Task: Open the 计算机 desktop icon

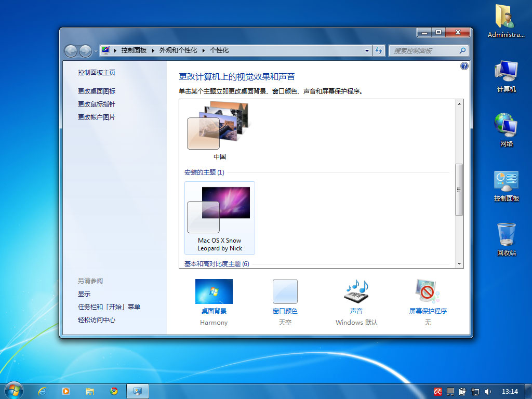Action: click(x=506, y=76)
